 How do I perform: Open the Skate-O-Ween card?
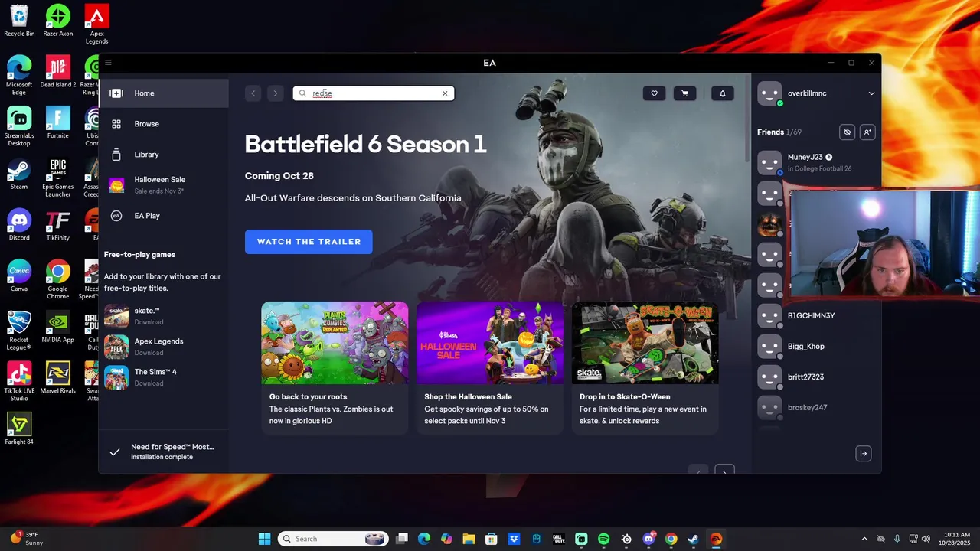click(645, 368)
